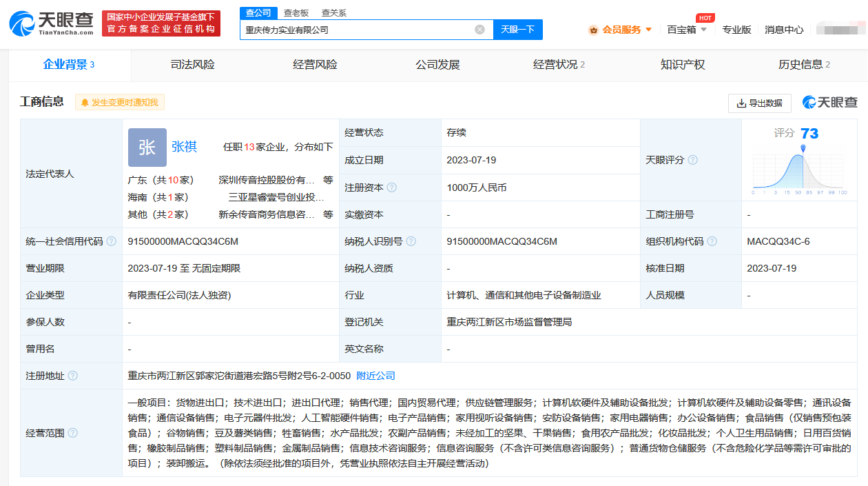Viewport: 868px width, 486px height.
Task: Click the red 官方备案企业征信机构 banner
Action: [161, 23]
